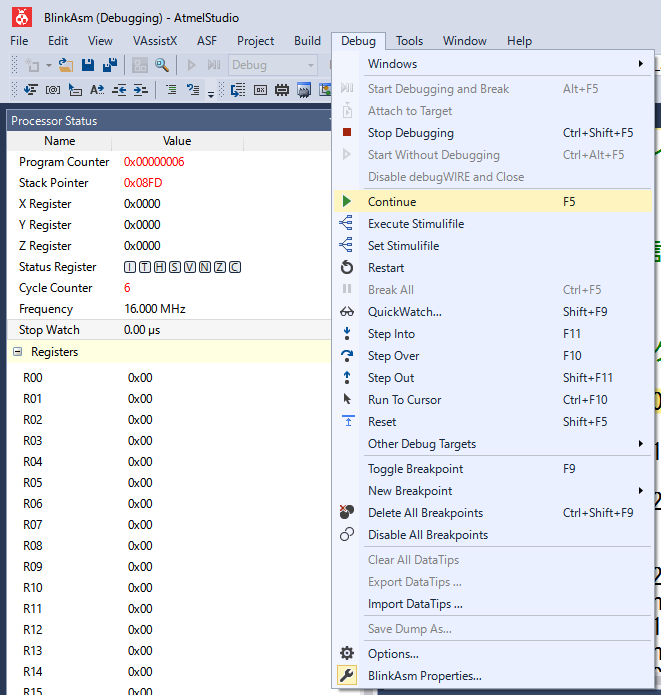Click the Disable All Breakpoints circles icon
This screenshot has width=661, height=695.
pyautogui.click(x=347, y=535)
